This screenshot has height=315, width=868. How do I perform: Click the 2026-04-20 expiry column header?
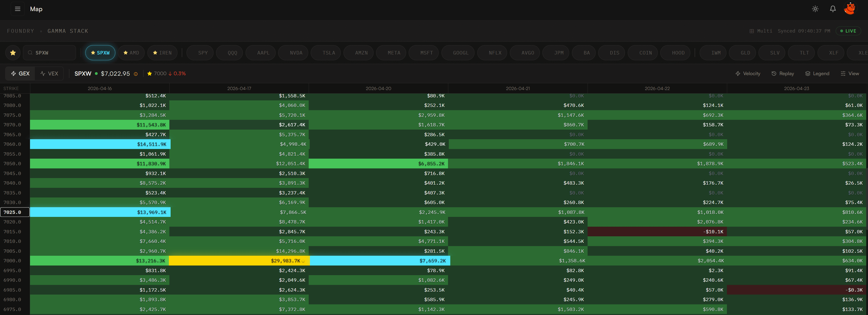pyautogui.click(x=378, y=89)
